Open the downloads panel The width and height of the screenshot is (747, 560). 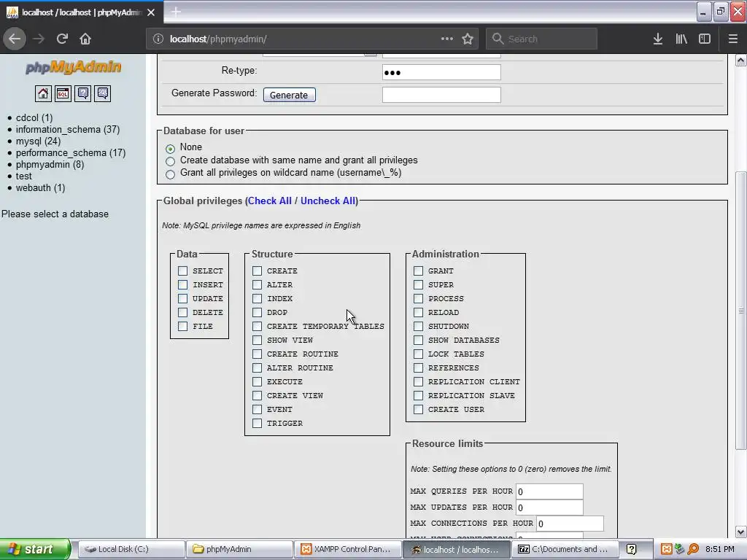click(658, 39)
